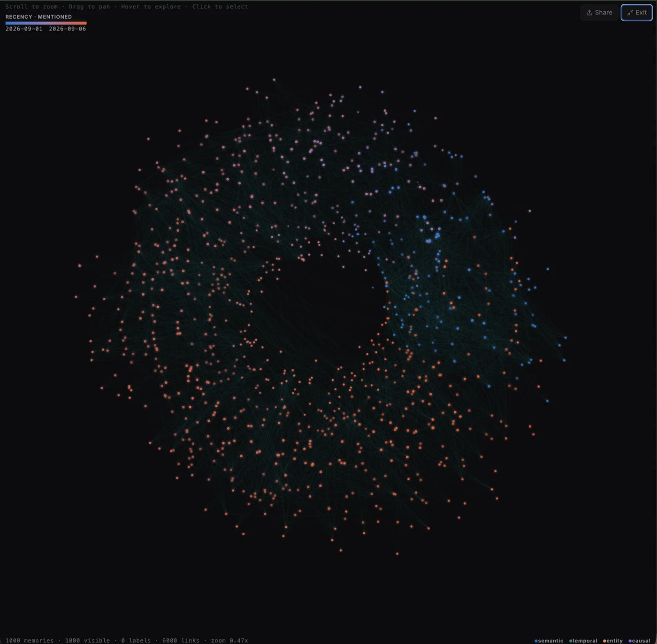The width and height of the screenshot is (657, 644).
Task: Click the "0 labels" status text
Action: pyautogui.click(x=136, y=640)
